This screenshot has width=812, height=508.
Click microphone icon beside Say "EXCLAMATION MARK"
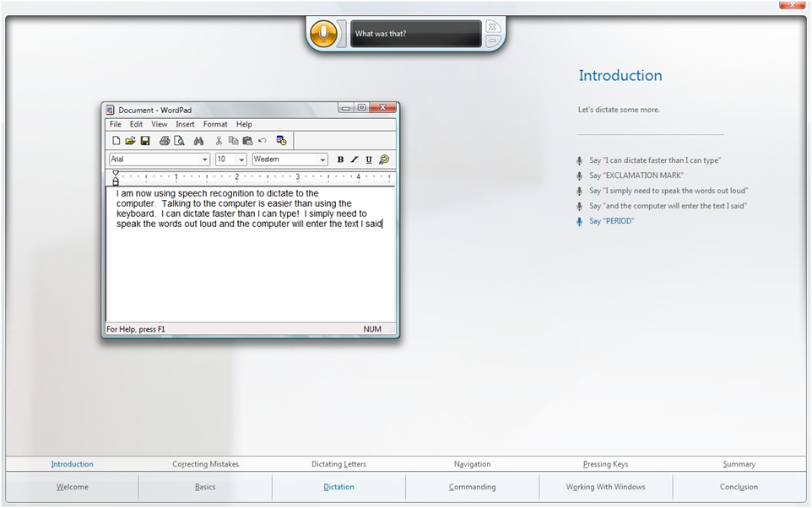(580, 176)
